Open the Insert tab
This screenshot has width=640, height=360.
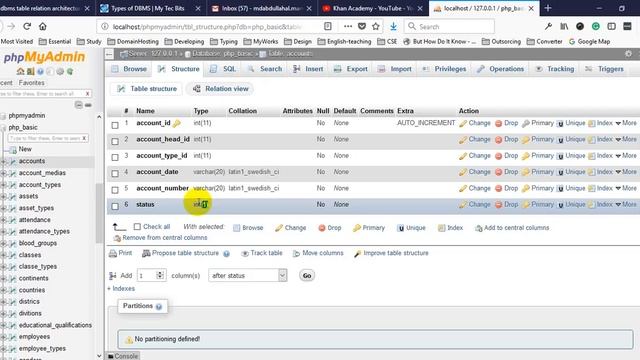point(308,69)
